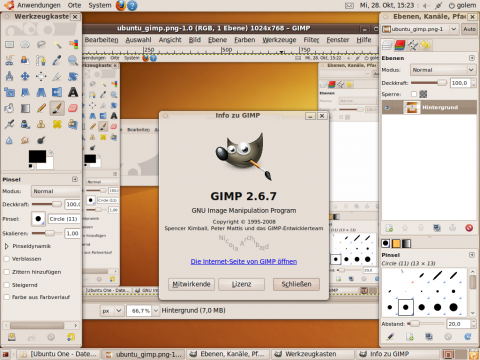
Task: Select the Scissors Select tool
Action: click(x=9, y=60)
